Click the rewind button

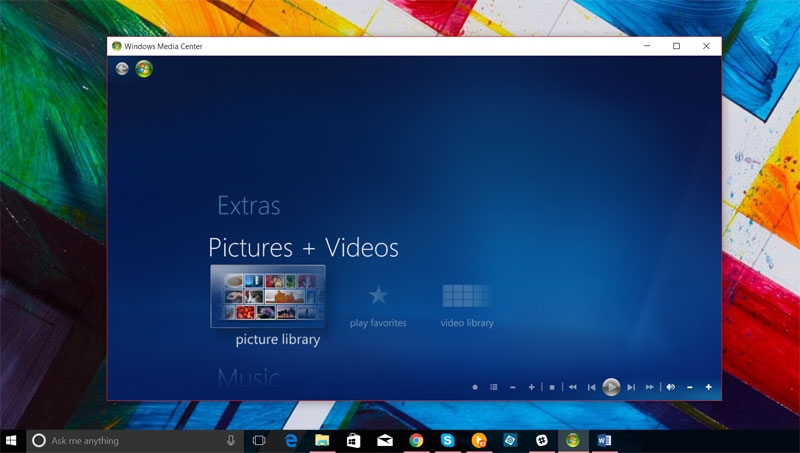click(572, 387)
